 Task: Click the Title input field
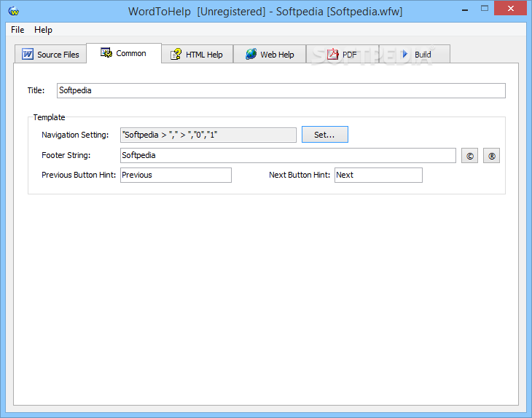[x=281, y=90]
